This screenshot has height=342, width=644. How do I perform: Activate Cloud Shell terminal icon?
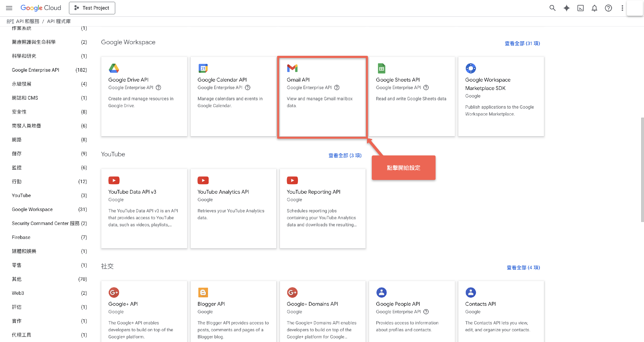[580, 8]
